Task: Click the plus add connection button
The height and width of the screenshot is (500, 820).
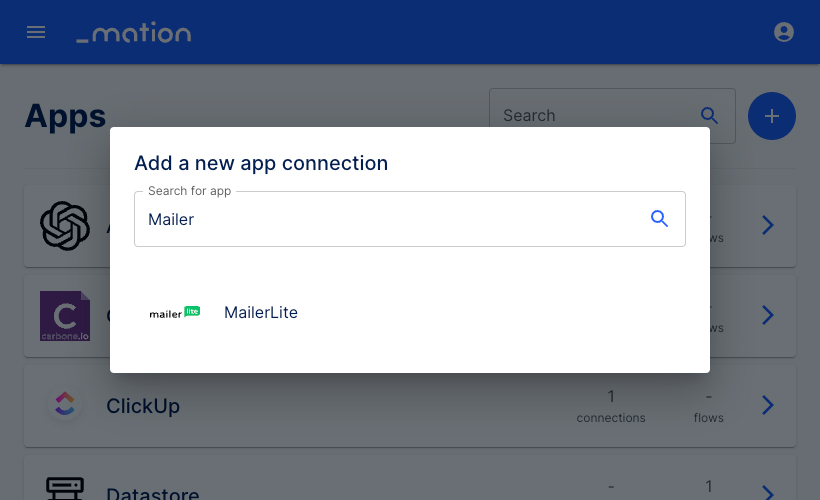Action: pos(771,116)
